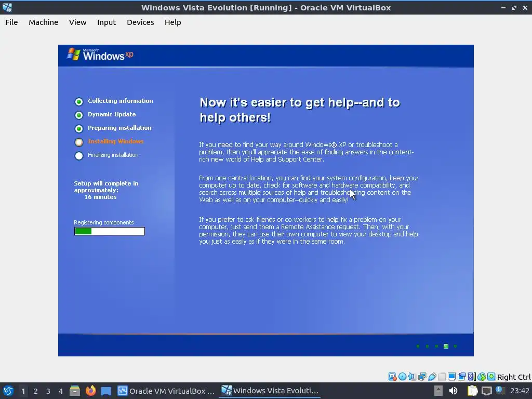Maximize the VirtualBox VM window
Viewport: 532px width, 399px height.
point(514,7)
